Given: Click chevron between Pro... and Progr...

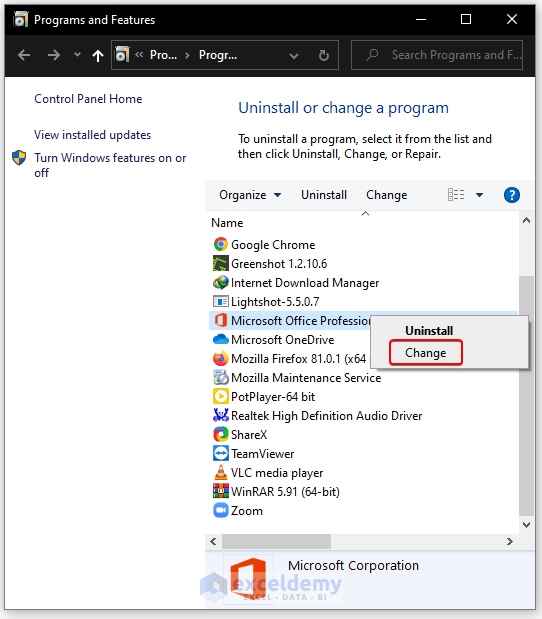Looking at the screenshot, I should [188, 55].
